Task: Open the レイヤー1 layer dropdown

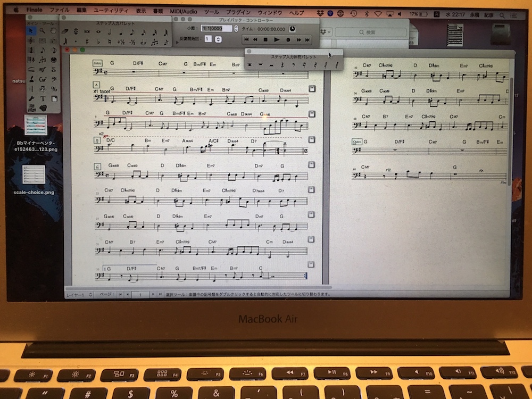Action: 79,295
